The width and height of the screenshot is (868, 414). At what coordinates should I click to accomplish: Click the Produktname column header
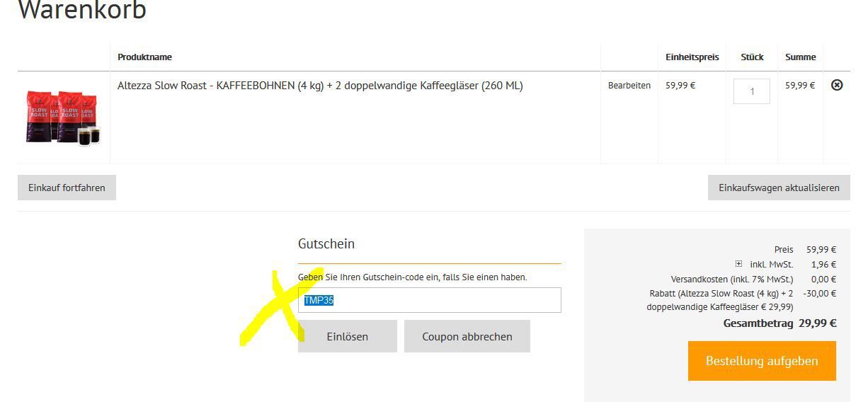(x=144, y=57)
